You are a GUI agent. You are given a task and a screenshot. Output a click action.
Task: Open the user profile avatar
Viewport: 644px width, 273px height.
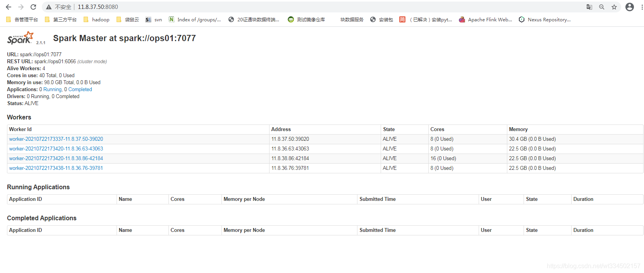click(x=630, y=7)
